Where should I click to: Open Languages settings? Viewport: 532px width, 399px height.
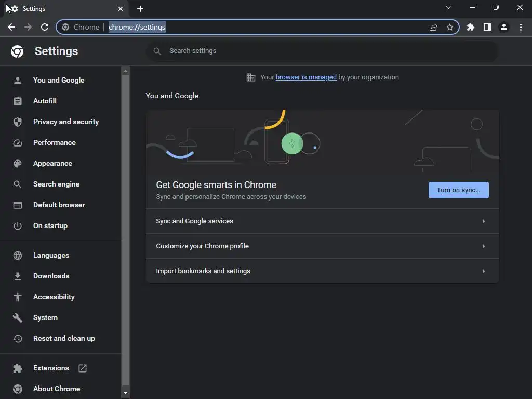coord(51,256)
